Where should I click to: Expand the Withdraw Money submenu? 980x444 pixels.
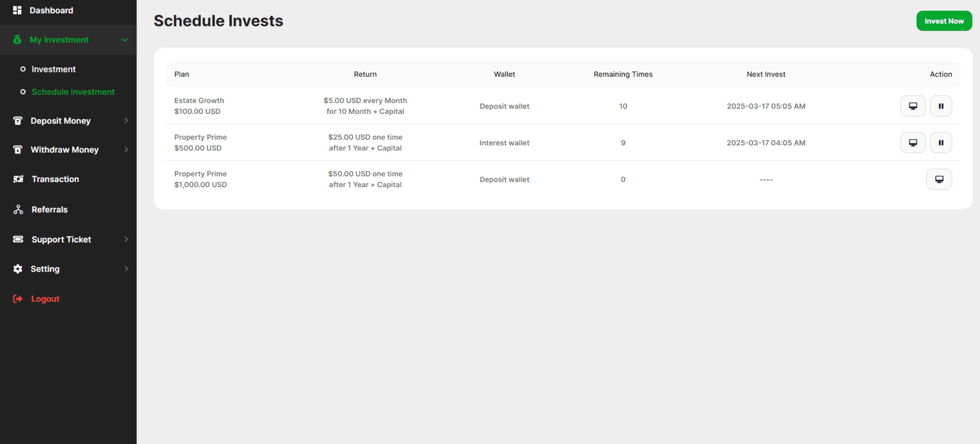[126, 150]
